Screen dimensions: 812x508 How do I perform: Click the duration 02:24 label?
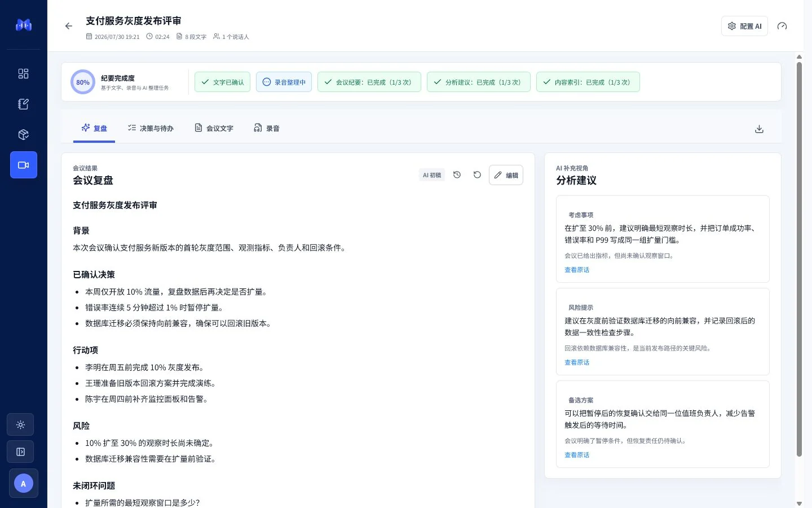(158, 37)
